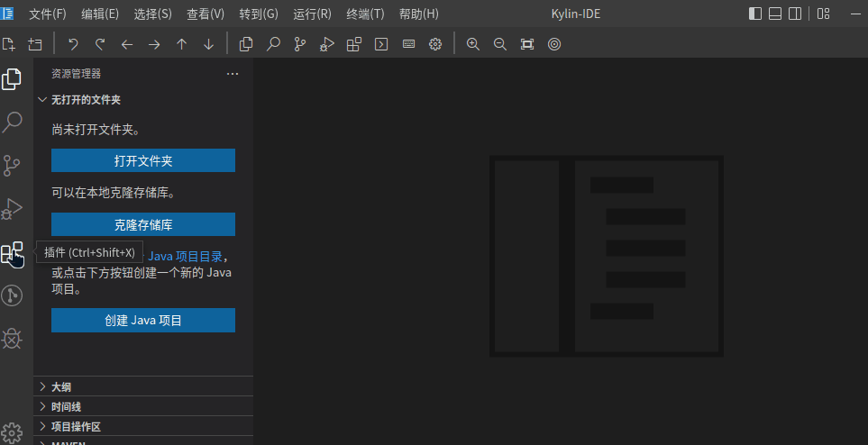Open the 文件(F) menu

point(48,14)
